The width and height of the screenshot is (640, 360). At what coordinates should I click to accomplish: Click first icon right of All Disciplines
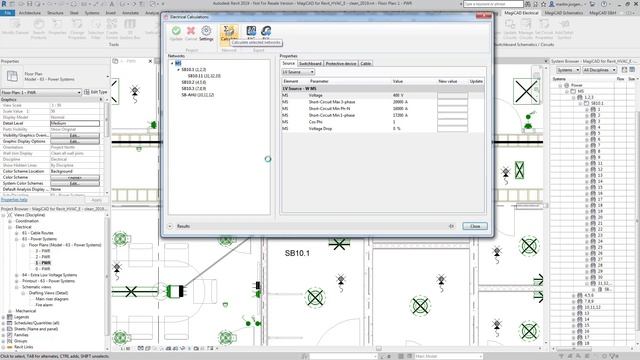pyautogui.click(x=624, y=70)
